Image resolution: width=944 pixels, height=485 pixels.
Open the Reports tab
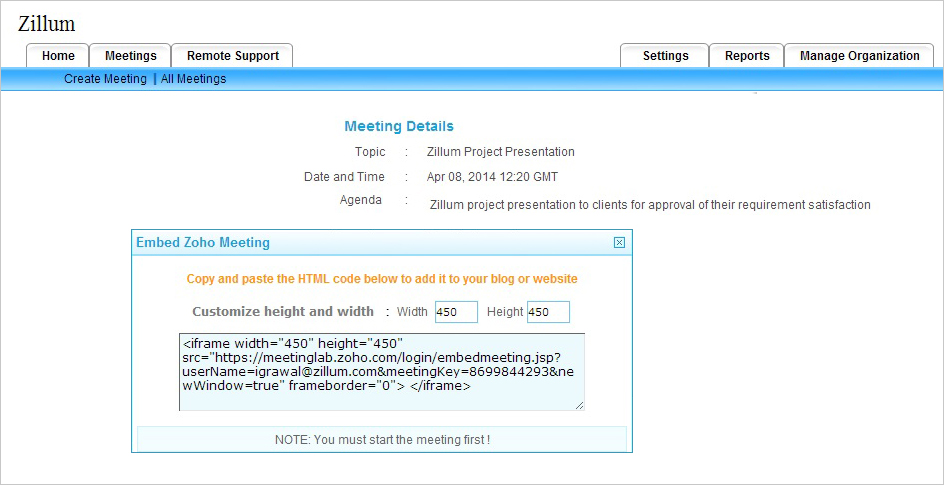click(x=747, y=56)
